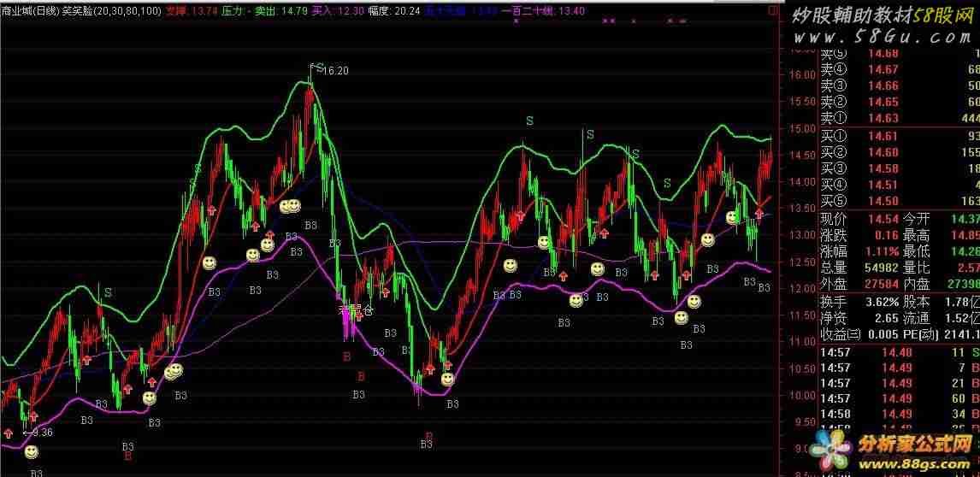This screenshot has height=477, width=980.
Task: Select the 幅度: 20.24 indicator value
Action: [393, 10]
